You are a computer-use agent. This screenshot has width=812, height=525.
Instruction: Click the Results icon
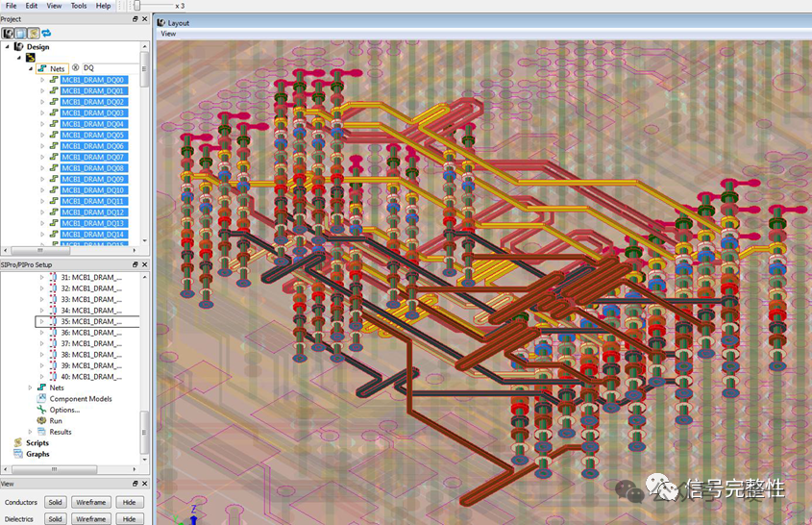tap(41, 432)
